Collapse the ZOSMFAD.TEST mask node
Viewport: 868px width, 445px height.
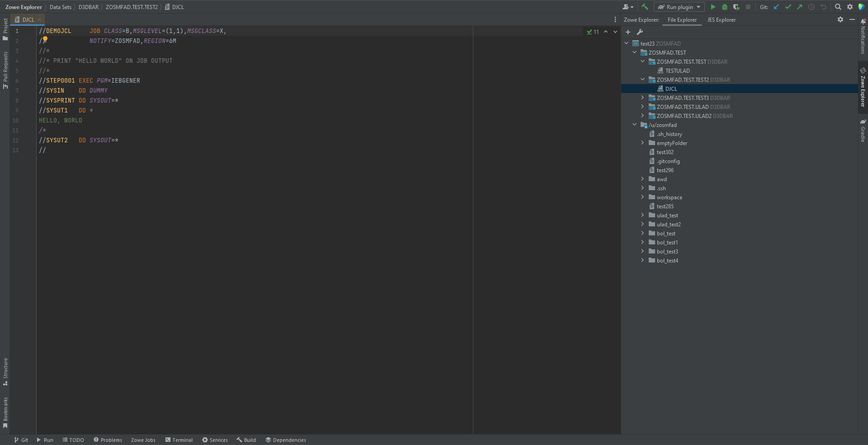click(635, 52)
